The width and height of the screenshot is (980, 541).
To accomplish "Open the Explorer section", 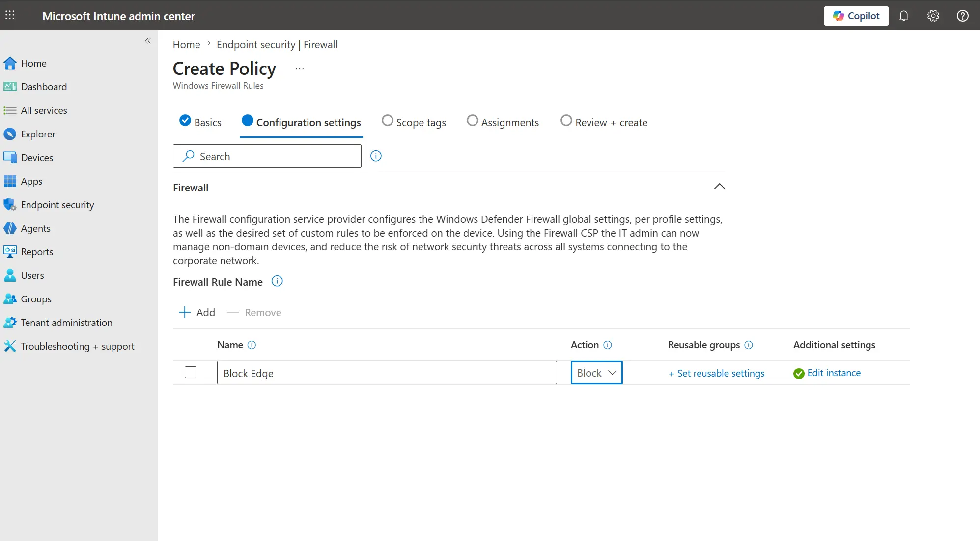I will pos(38,134).
